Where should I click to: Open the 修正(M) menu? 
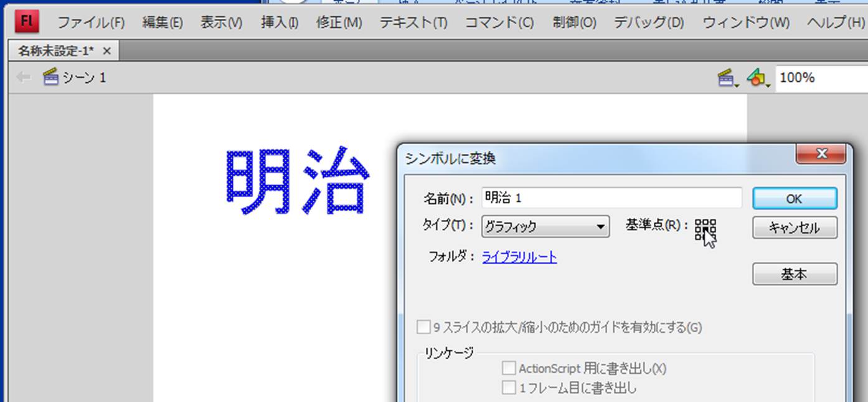tap(339, 23)
